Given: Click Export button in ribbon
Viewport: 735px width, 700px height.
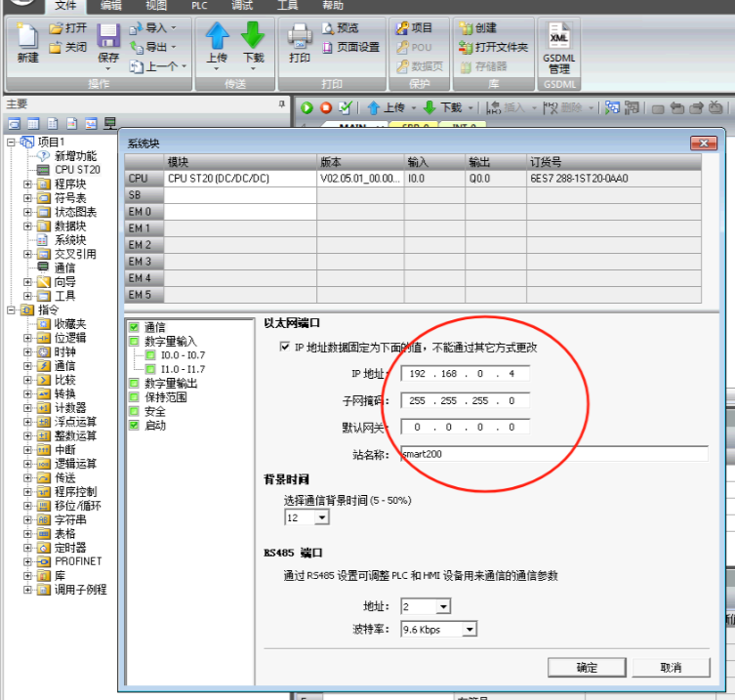Looking at the screenshot, I should 152,48.
